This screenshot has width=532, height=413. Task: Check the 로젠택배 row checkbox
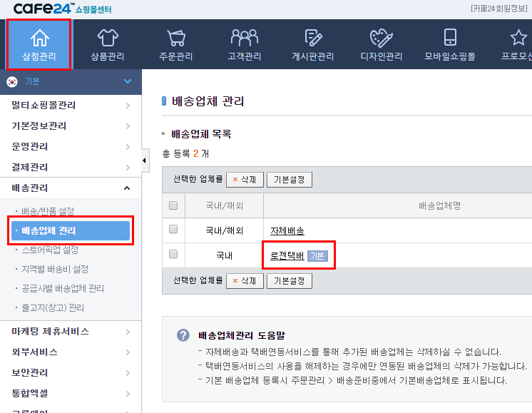[x=173, y=254]
